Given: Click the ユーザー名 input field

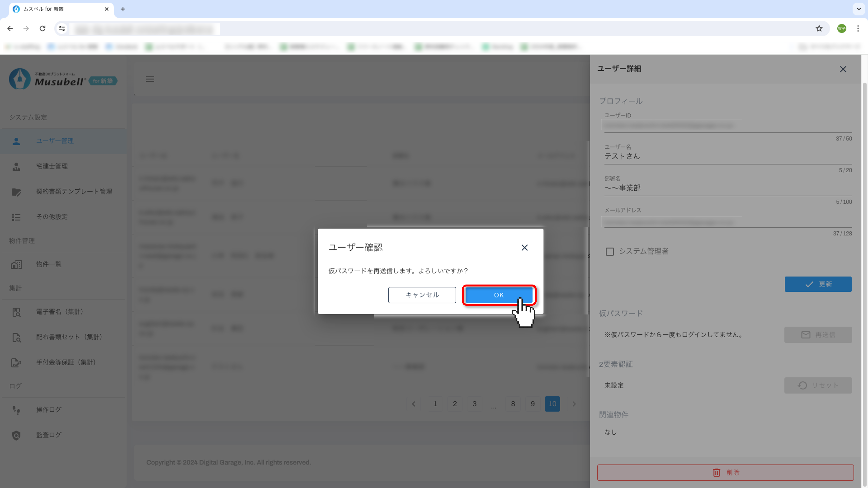Looking at the screenshot, I should coord(728,156).
